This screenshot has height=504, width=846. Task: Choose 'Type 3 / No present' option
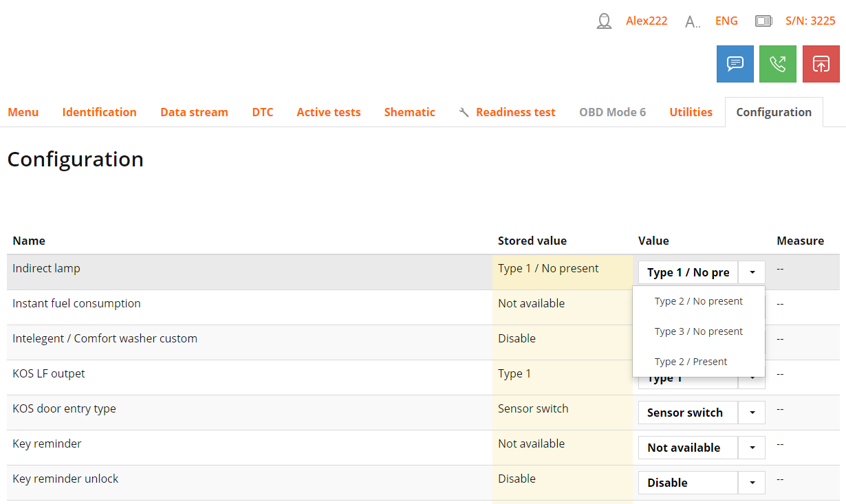[x=698, y=331]
